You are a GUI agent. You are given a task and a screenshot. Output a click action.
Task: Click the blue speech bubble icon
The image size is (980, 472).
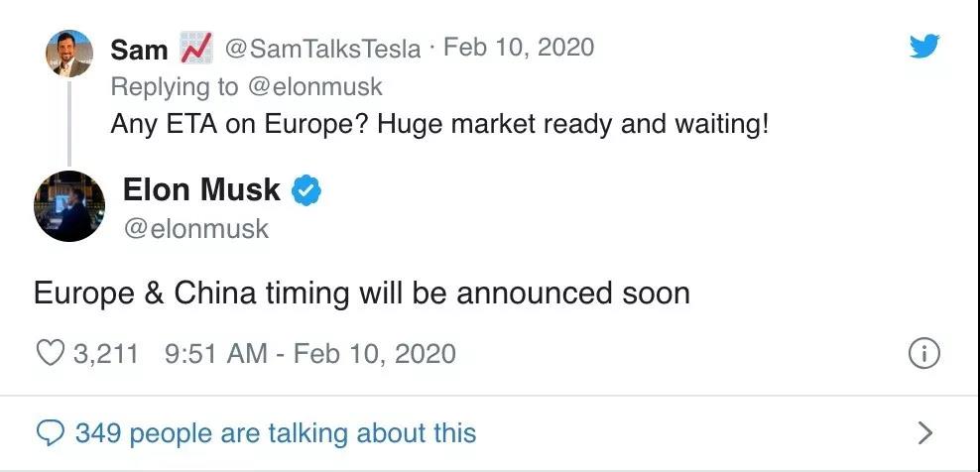click(x=50, y=433)
